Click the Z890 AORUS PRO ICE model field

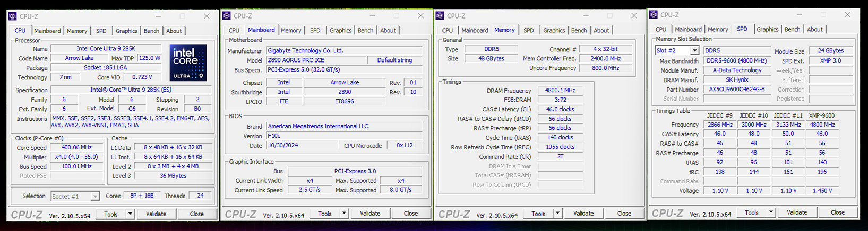coord(315,60)
